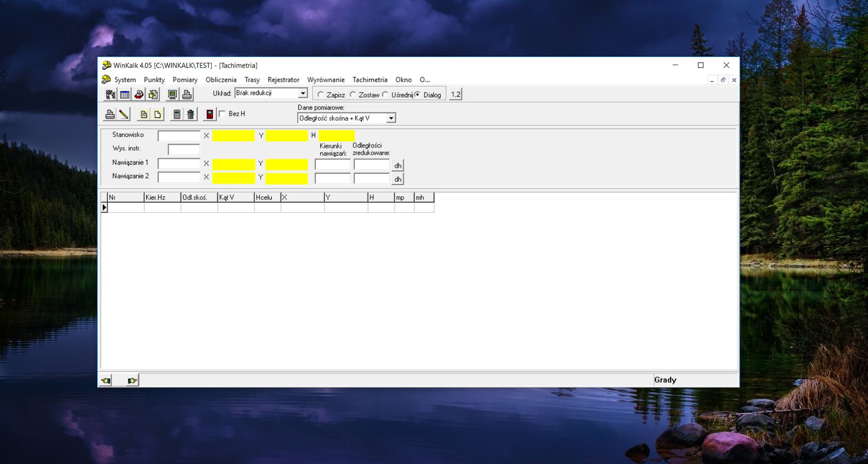Restore the inner Tachimetria document window
868x464 pixels.
click(x=723, y=80)
